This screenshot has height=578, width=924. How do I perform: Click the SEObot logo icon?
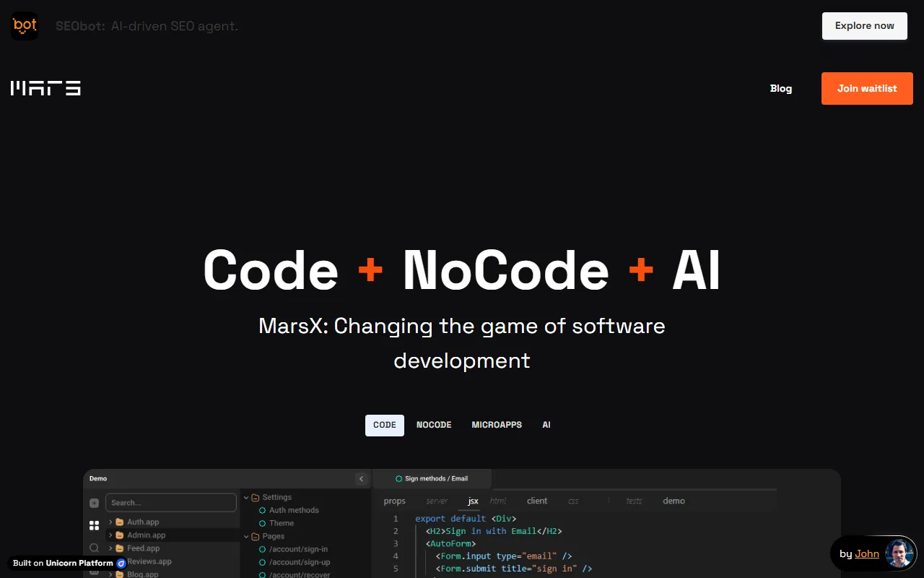(x=25, y=26)
